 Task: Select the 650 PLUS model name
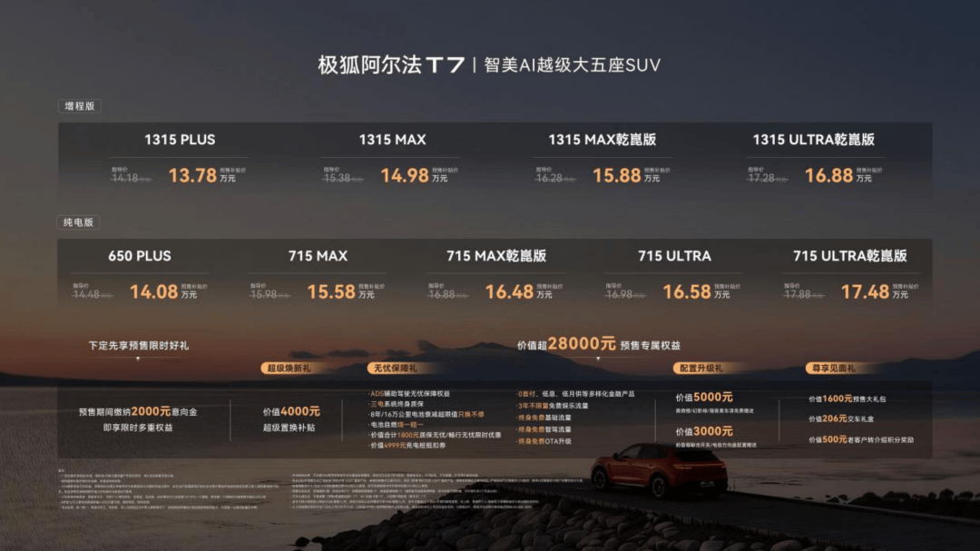(140, 256)
